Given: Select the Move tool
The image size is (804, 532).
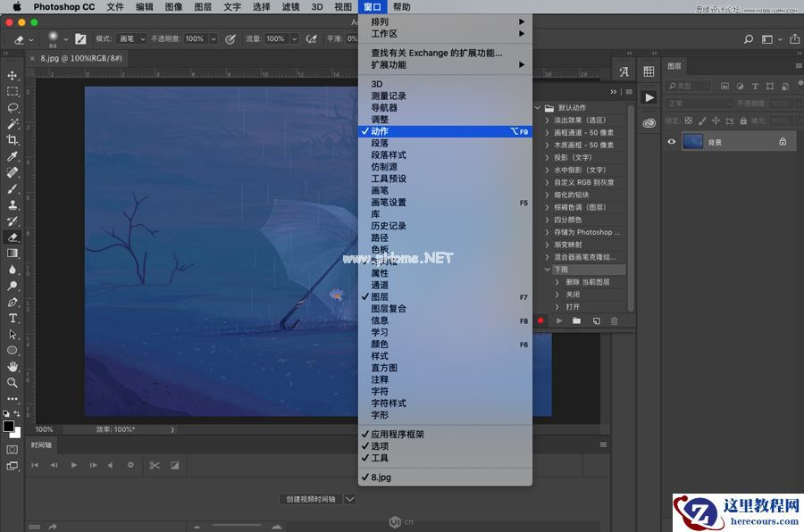Looking at the screenshot, I should [x=13, y=75].
